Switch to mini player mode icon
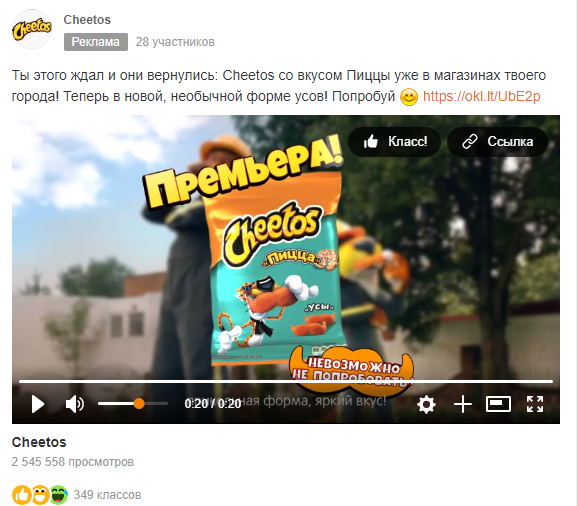This screenshot has width=577, height=506. 498,404
